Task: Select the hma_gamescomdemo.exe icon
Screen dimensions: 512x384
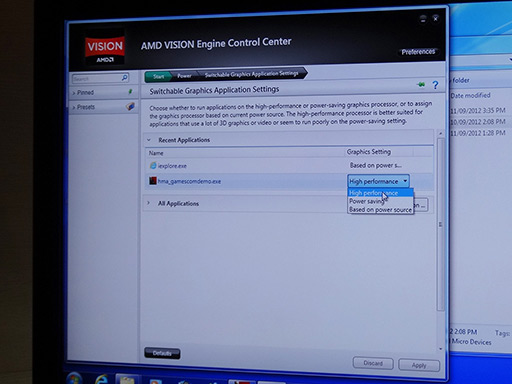Action: tap(153, 181)
